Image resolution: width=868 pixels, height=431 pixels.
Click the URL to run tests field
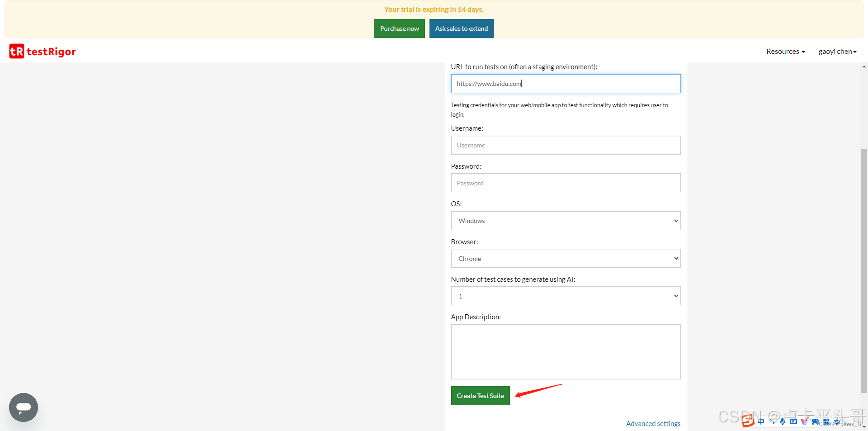pos(566,84)
